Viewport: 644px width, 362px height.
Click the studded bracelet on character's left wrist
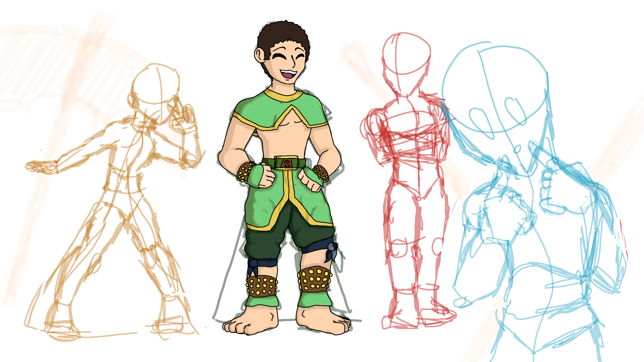tap(245, 172)
